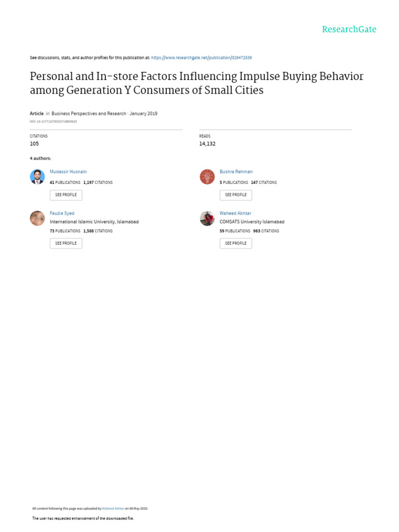Image resolution: width=399 pixels, height=532 pixels.
Task: Open the researchgate.net publication URL link
Action: click(202, 58)
